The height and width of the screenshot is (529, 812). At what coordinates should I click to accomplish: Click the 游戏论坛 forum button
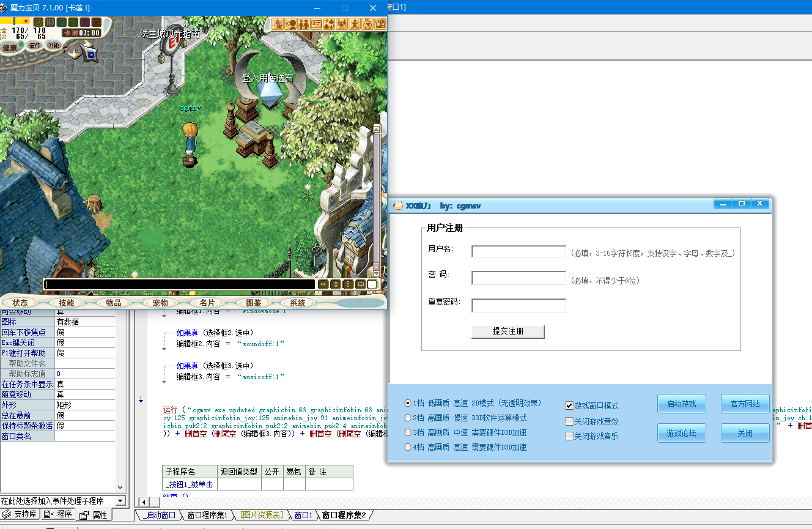coord(682,433)
